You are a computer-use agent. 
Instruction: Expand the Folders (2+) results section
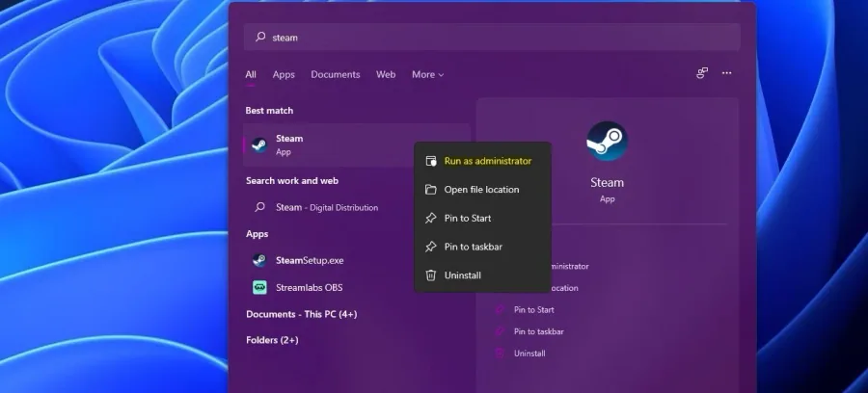272,340
